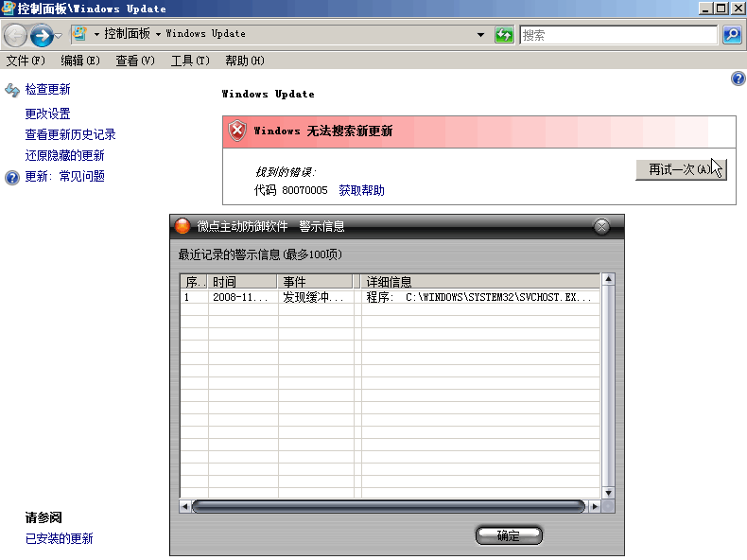Click the blue help question mark icon
The image size is (747, 560).
[738, 79]
